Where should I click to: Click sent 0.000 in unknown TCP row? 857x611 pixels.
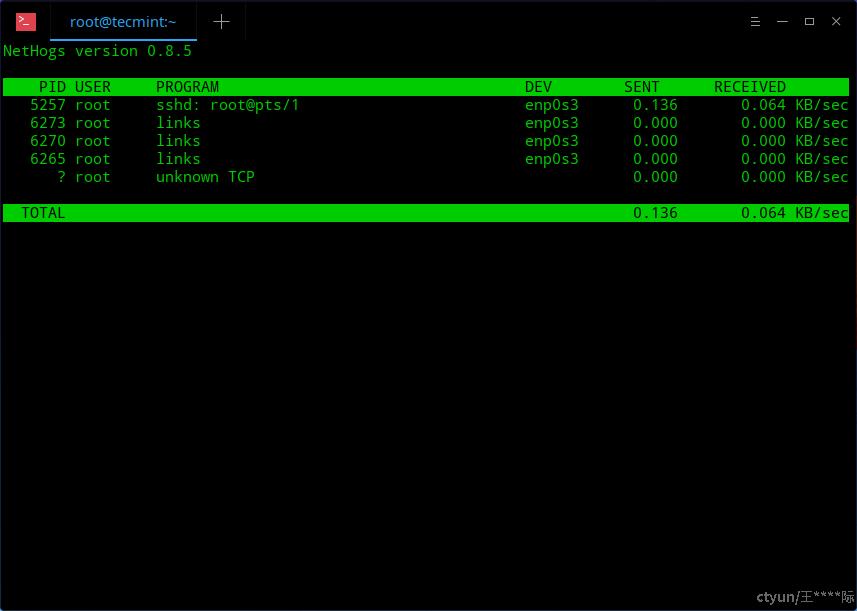coord(655,177)
